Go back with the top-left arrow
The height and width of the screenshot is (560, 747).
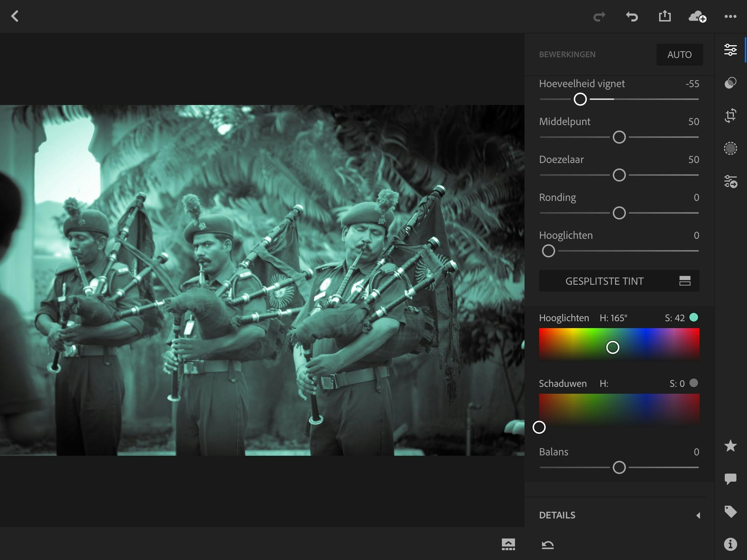click(15, 16)
